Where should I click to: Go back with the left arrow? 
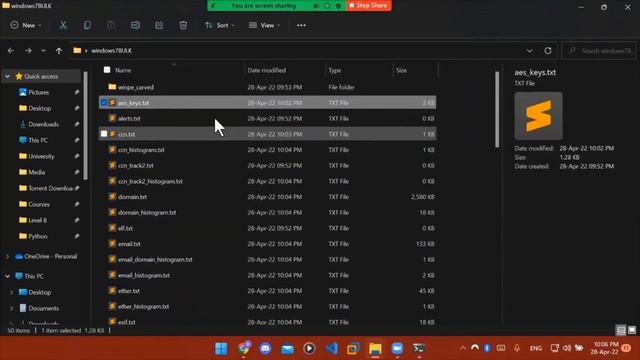click(11, 51)
